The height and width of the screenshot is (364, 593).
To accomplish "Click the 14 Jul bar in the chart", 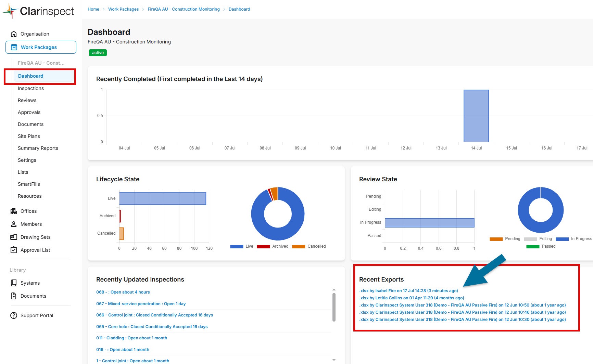I will point(476,116).
